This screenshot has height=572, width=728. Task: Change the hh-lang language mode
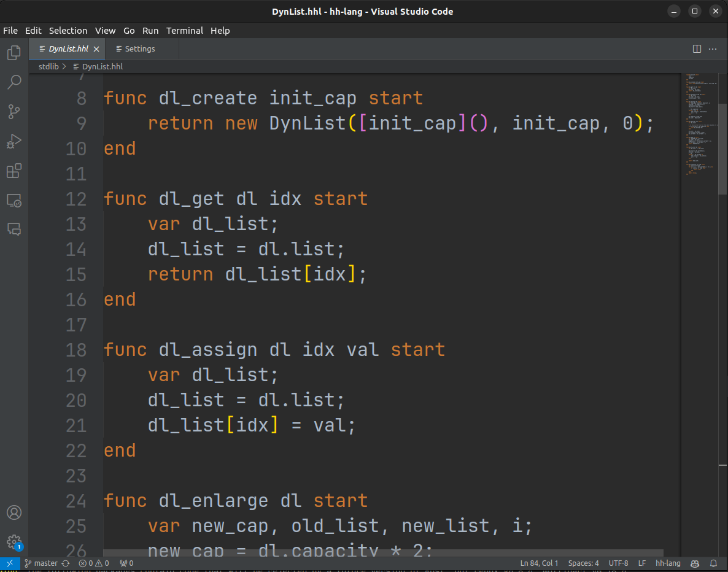pos(668,563)
